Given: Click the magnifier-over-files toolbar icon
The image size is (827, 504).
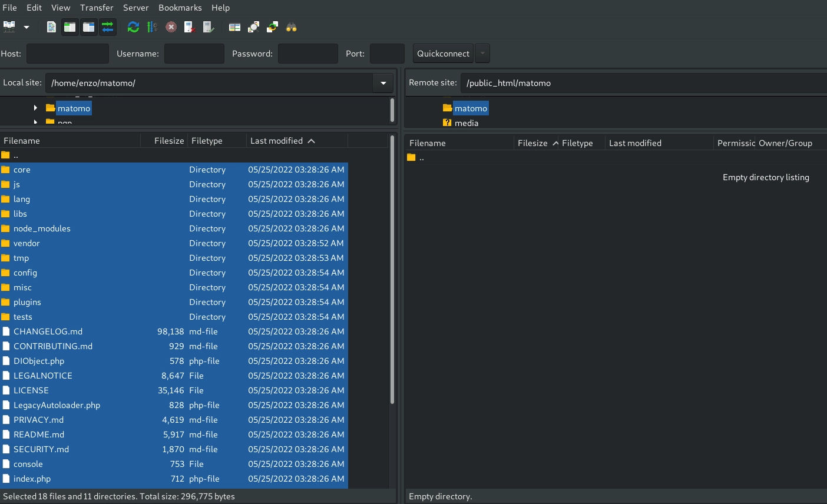Looking at the screenshot, I should click(253, 27).
